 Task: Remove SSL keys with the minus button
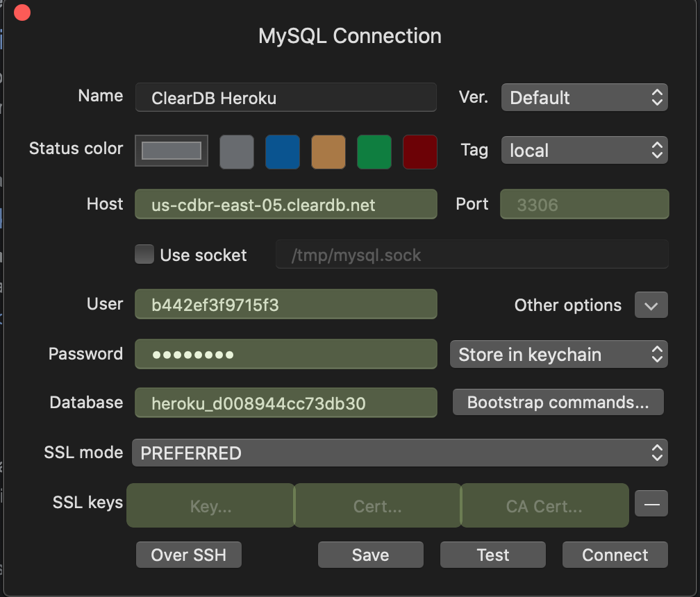coord(651,503)
